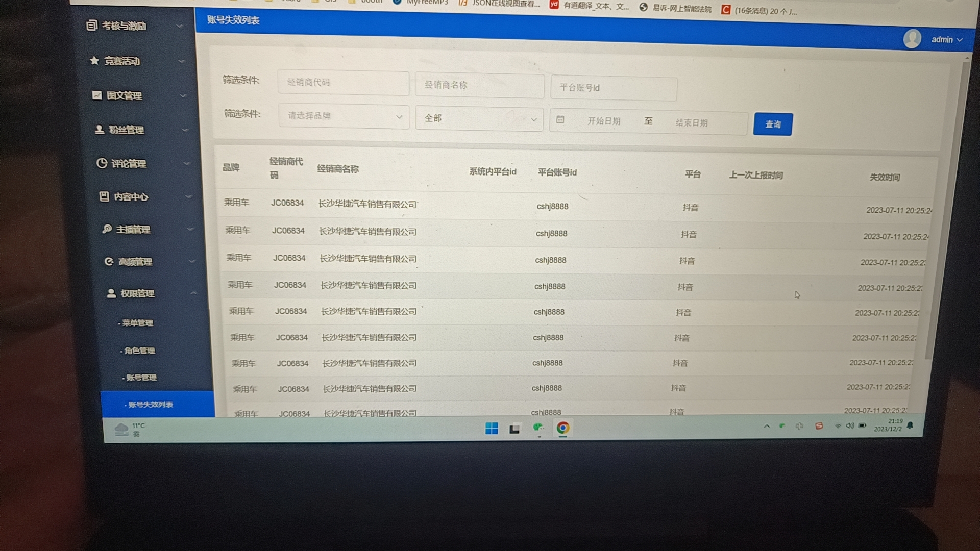This screenshot has height=551, width=980.
Task: Open the notification bell in taskbar
Action: coord(910,425)
